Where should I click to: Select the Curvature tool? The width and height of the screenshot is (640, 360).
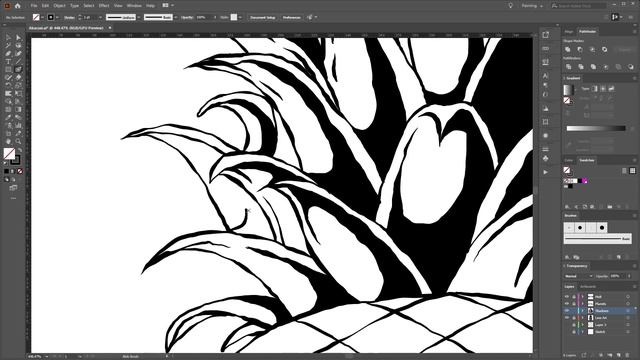(18, 53)
